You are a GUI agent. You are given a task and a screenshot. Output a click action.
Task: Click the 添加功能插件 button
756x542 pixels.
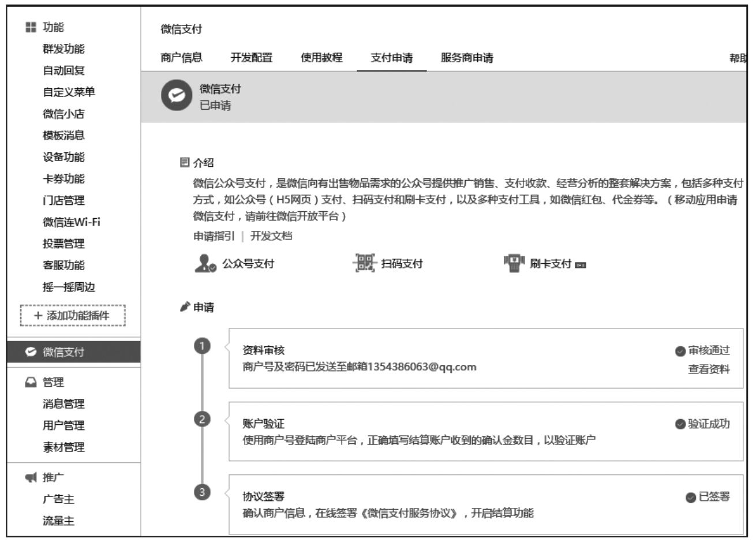(73, 316)
